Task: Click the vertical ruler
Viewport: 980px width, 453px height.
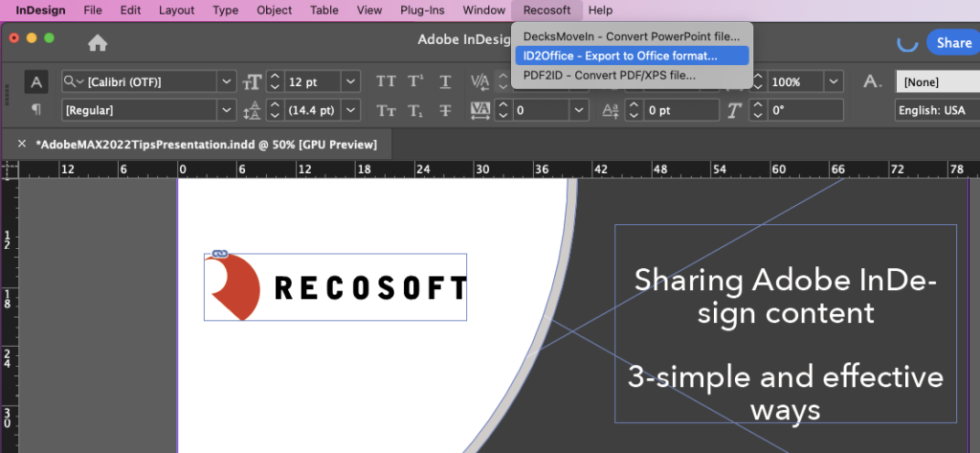Action: point(10,316)
